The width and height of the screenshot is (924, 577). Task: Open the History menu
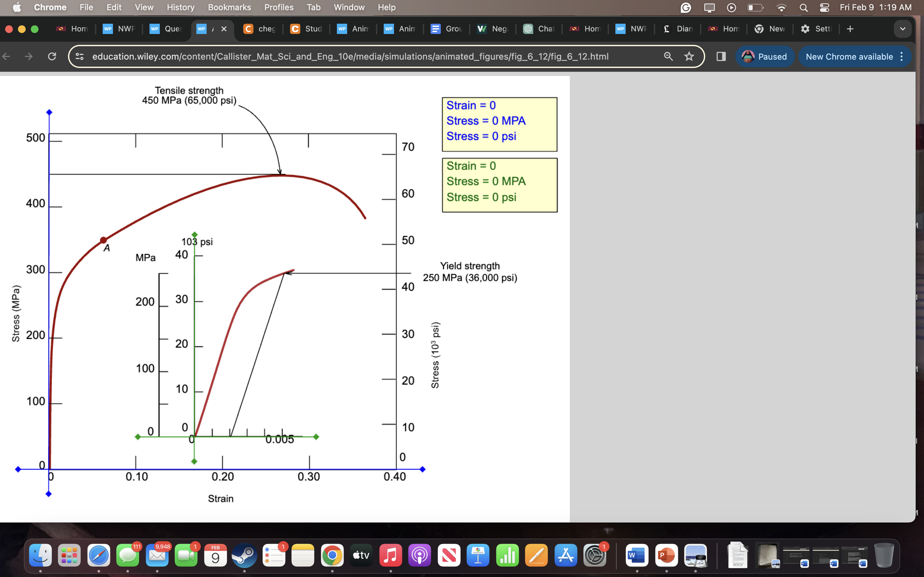coord(181,7)
